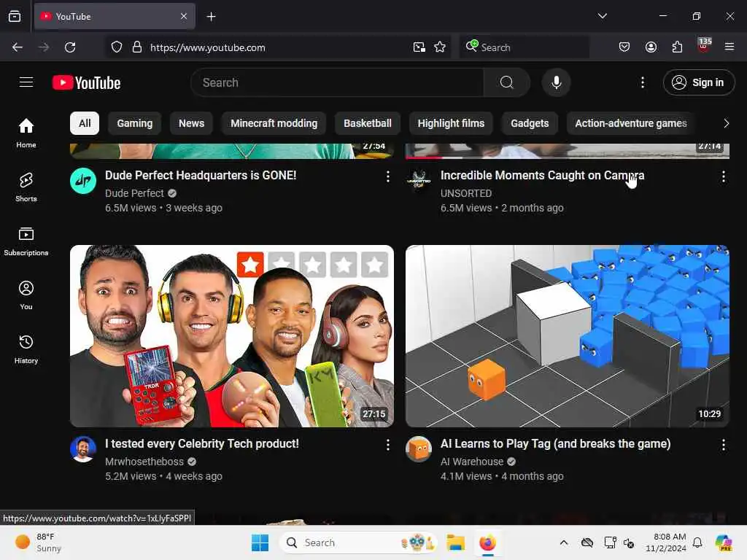Select the Basketball filter chip
This screenshot has height=560, width=747.
pos(368,123)
